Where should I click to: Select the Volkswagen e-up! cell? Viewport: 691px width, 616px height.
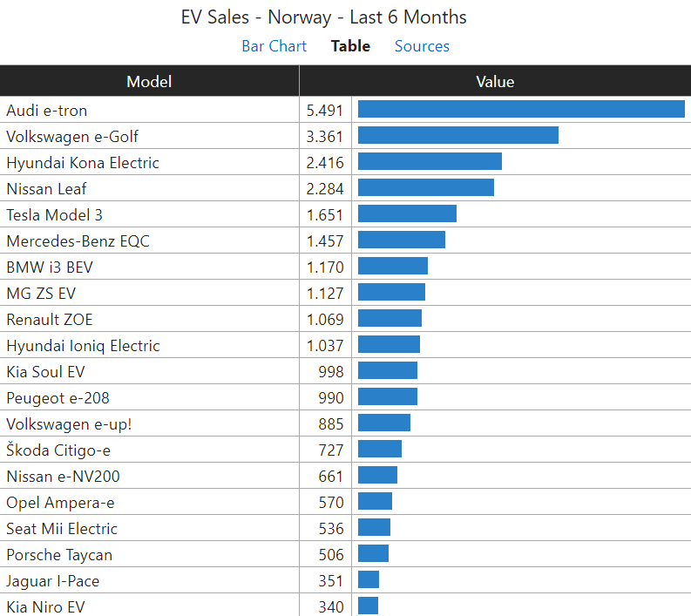(x=149, y=424)
